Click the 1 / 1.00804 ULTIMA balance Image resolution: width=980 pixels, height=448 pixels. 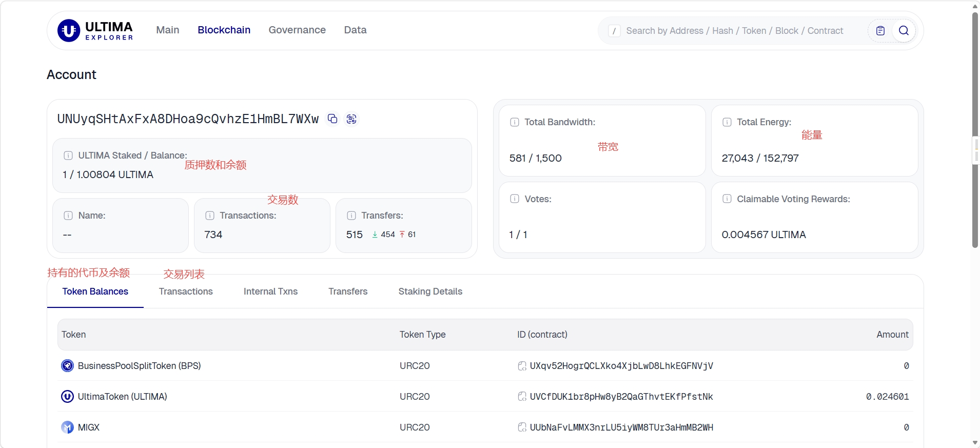click(x=108, y=174)
